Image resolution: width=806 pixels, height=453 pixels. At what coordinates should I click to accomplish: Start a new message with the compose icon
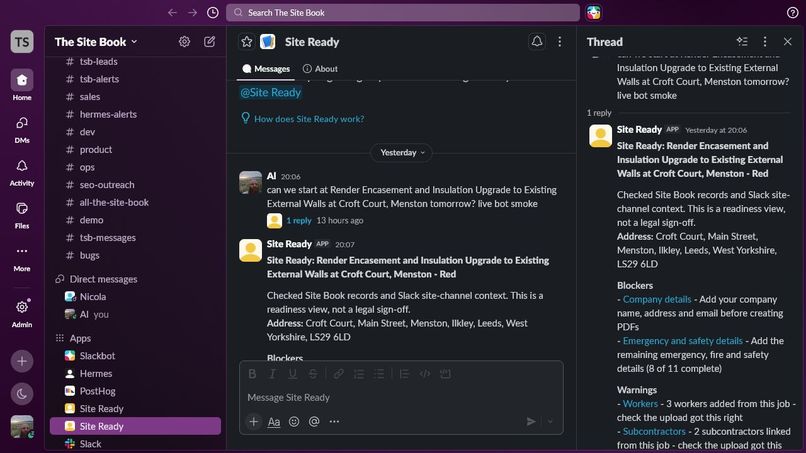(x=210, y=42)
